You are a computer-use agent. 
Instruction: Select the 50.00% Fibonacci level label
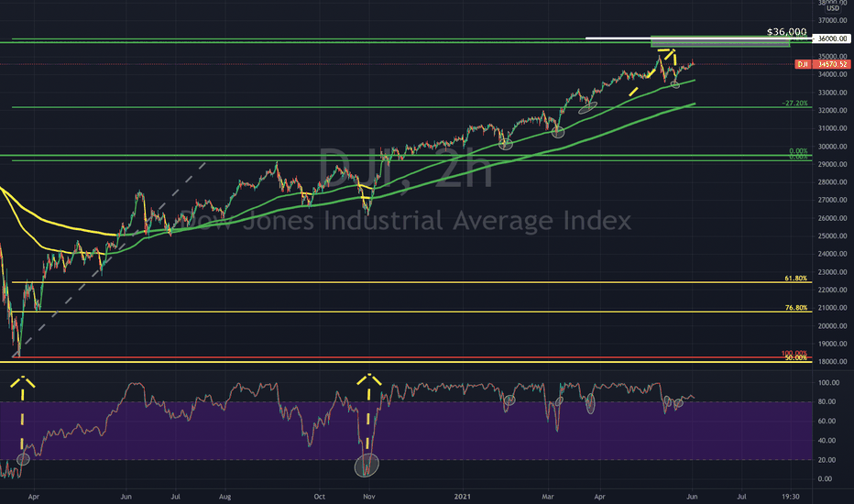coord(795,358)
